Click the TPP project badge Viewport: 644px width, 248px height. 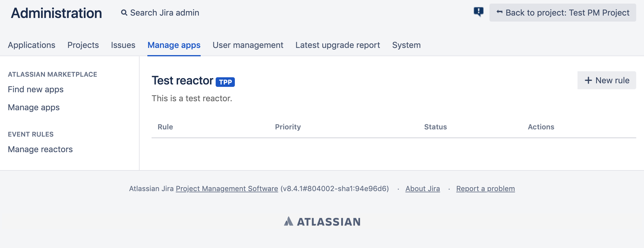point(225,82)
